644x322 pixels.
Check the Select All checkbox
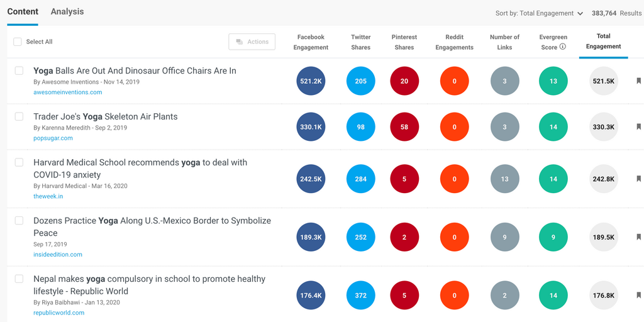click(x=18, y=42)
